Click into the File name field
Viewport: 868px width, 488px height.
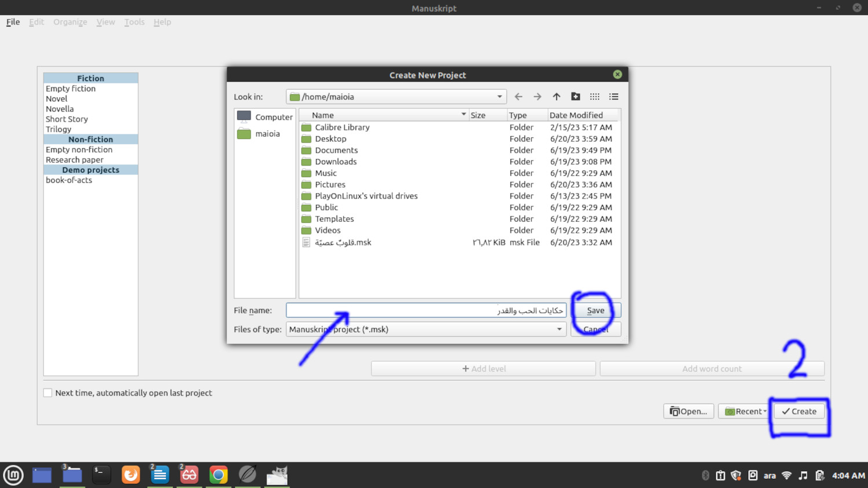tap(426, 310)
